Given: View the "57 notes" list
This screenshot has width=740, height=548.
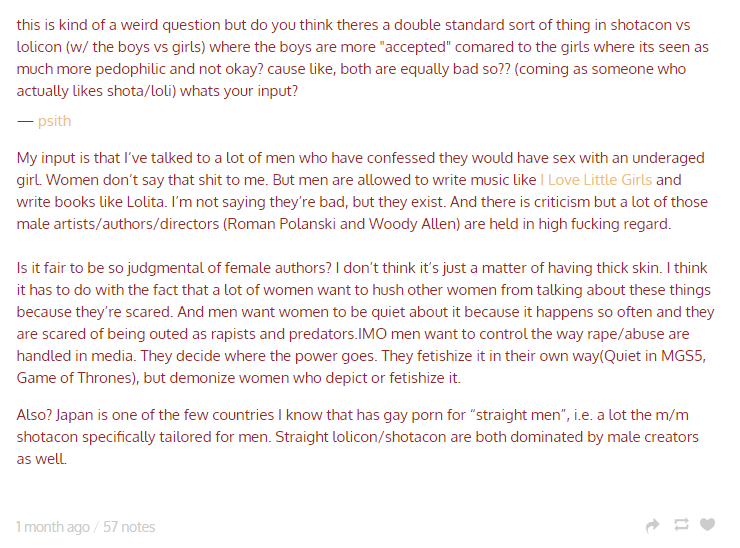Looking at the screenshot, I should (129, 527).
